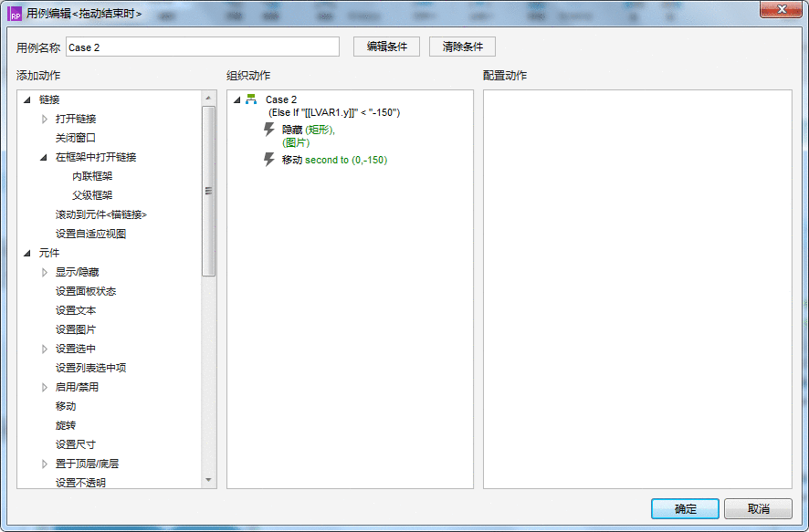Collapse the Case 2 tree node

(x=237, y=99)
